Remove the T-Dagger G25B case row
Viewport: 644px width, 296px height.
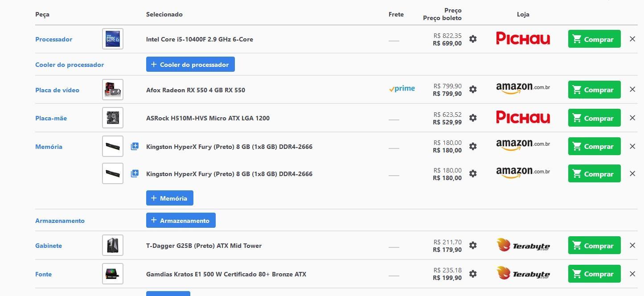pyautogui.click(x=632, y=246)
